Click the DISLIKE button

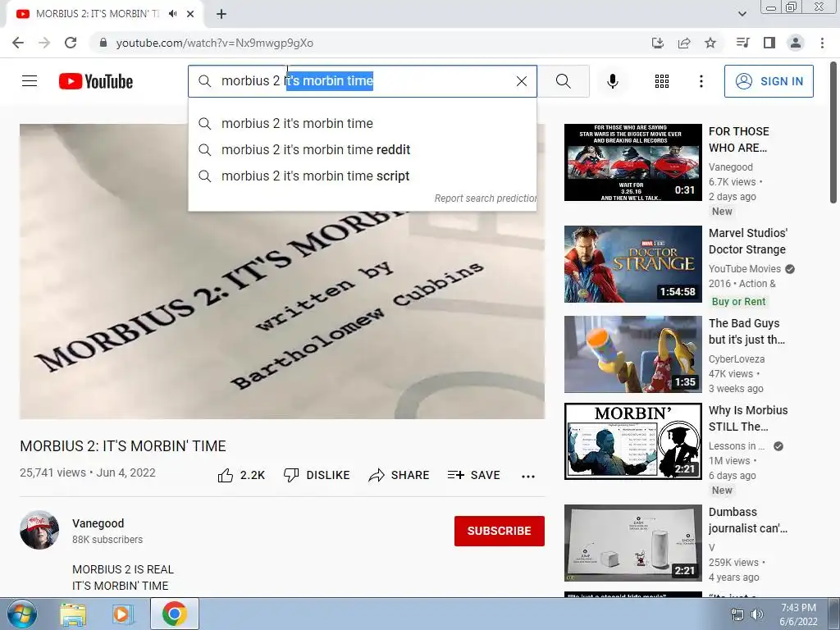point(317,475)
